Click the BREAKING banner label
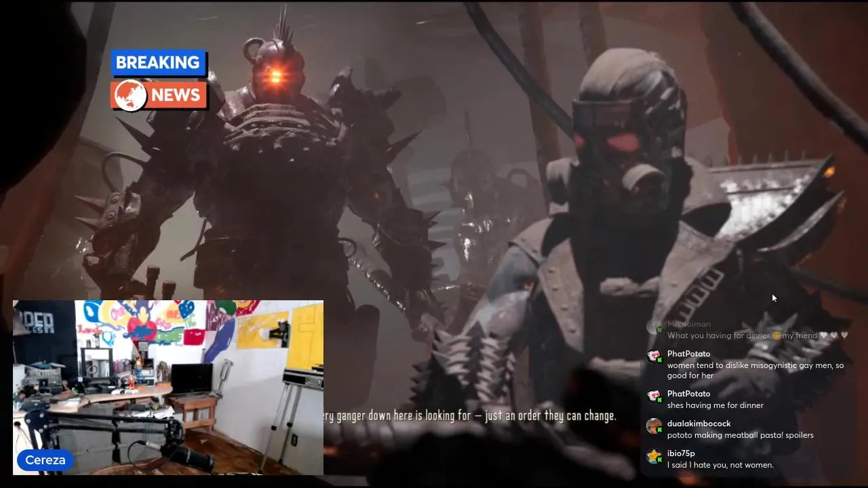 (159, 63)
